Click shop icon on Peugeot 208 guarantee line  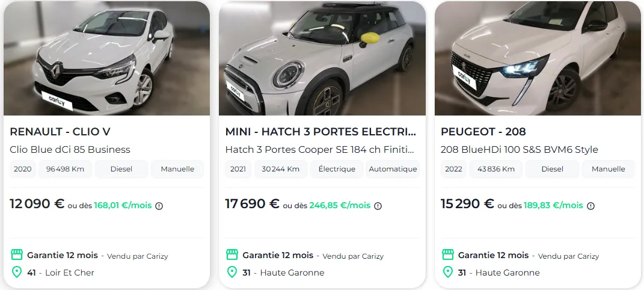point(448,255)
